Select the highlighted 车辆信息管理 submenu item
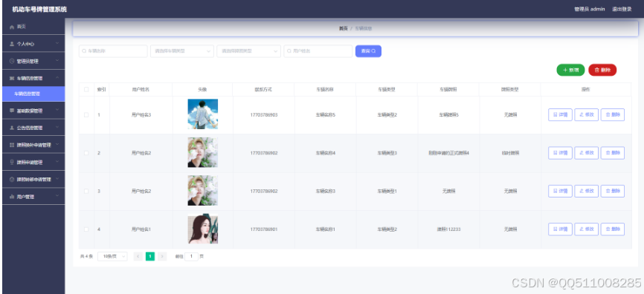 33,94
